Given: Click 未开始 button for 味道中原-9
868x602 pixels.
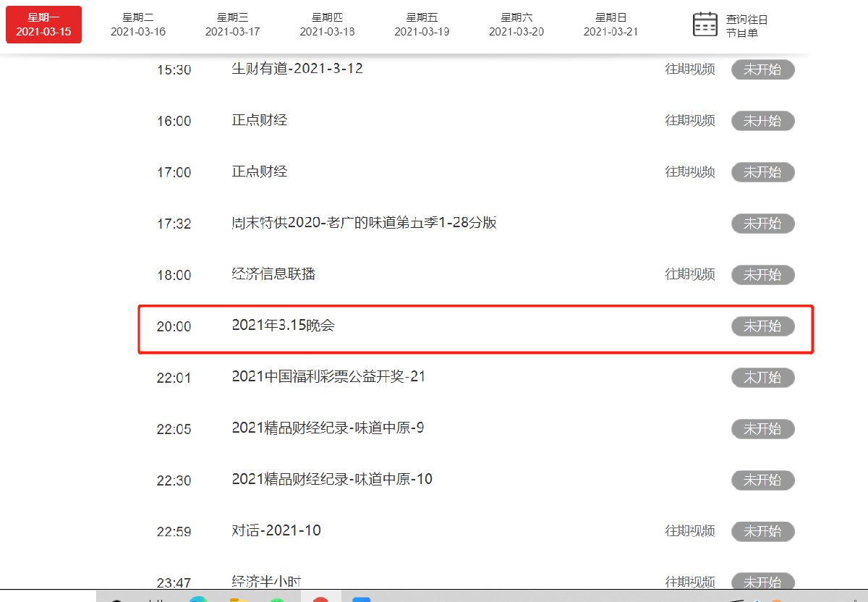Looking at the screenshot, I should [x=762, y=429].
